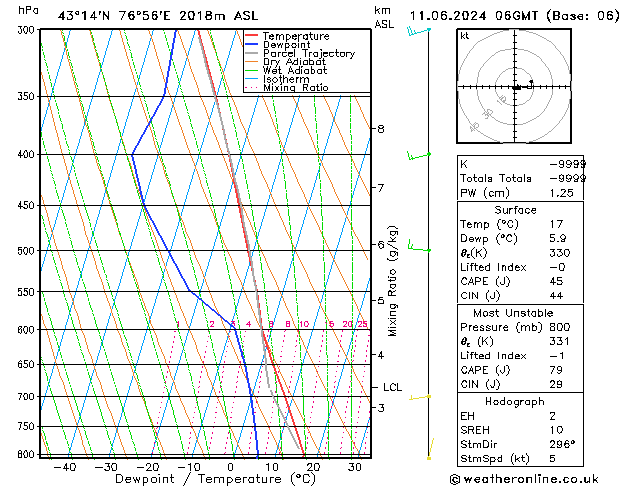Click the PW (cm) value 1.25
Image resolution: width=629 pixels, height=486 pixels.
point(562,193)
